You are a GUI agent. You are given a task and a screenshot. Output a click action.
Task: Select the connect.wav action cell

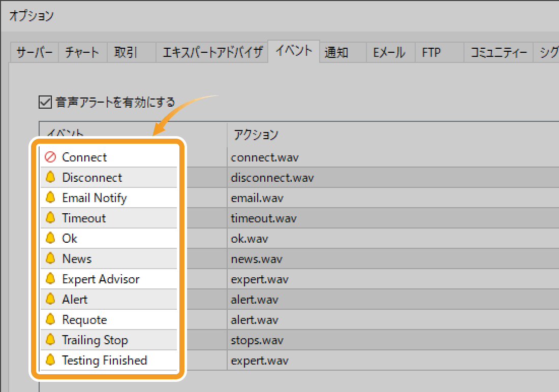pyautogui.click(x=264, y=157)
